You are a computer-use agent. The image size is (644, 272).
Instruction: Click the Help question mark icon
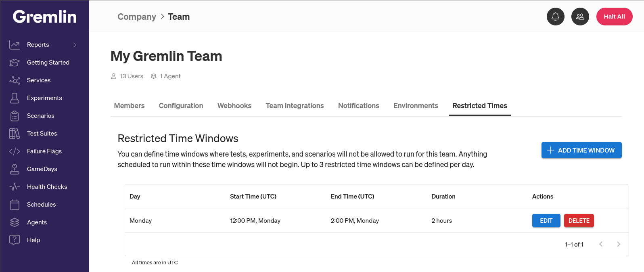pos(15,240)
